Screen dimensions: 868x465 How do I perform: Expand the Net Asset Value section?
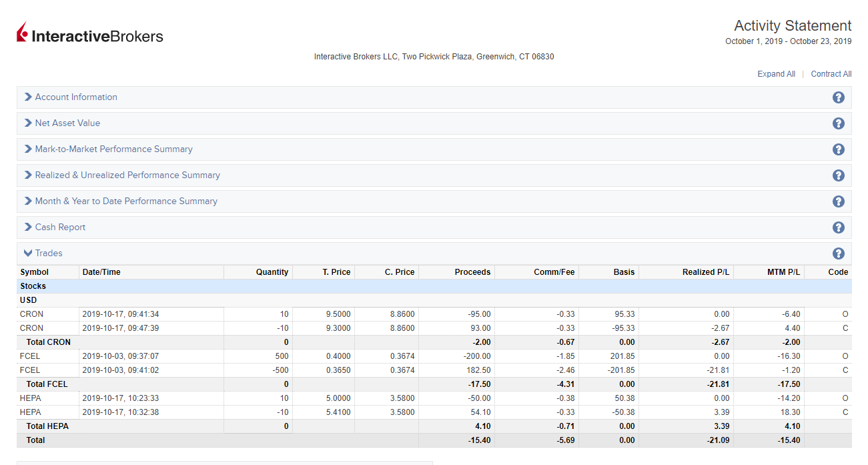click(x=67, y=123)
